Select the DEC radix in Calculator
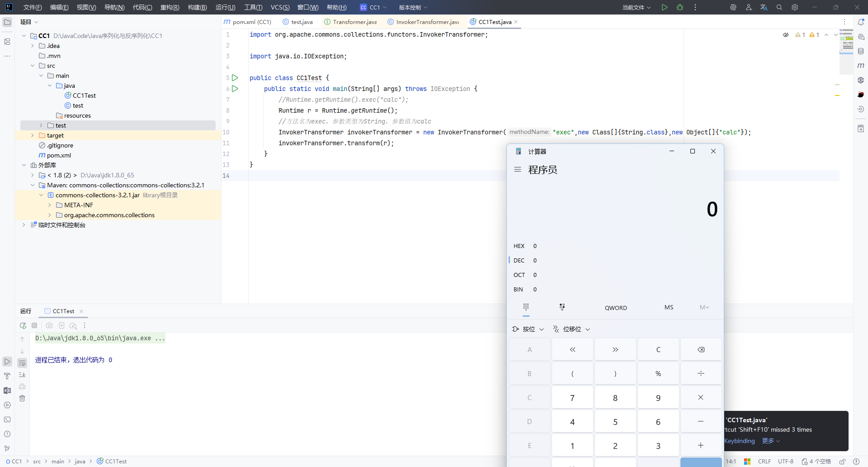 point(615,261)
